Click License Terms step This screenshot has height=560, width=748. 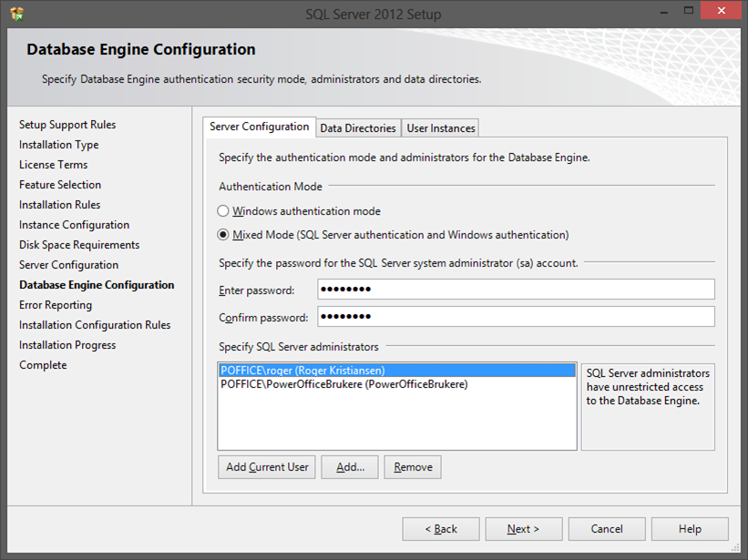coord(54,165)
